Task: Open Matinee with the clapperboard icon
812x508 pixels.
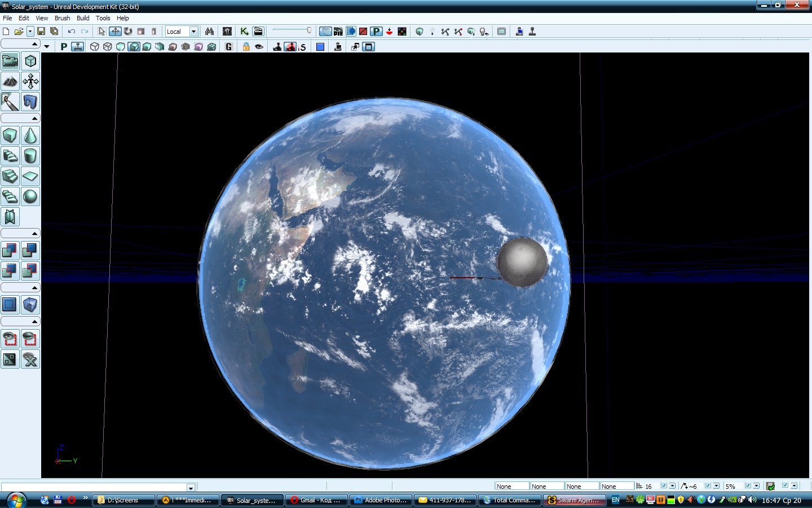Action: (x=258, y=32)
